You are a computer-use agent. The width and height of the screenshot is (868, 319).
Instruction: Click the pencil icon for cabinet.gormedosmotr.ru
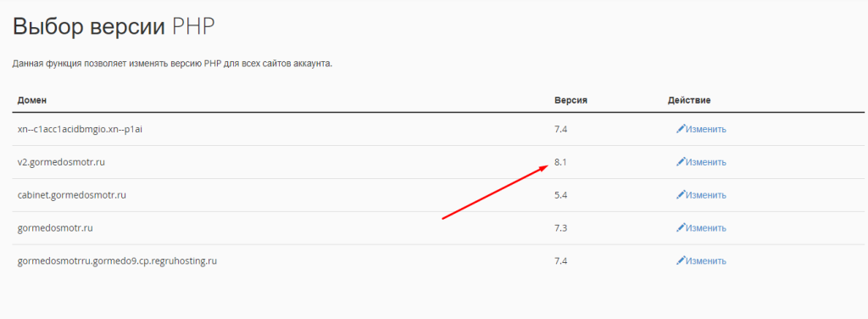(x=681, y=195)
